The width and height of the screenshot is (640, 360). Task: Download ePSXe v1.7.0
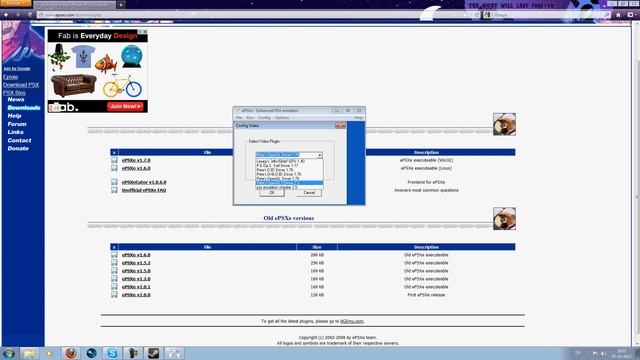136,160
